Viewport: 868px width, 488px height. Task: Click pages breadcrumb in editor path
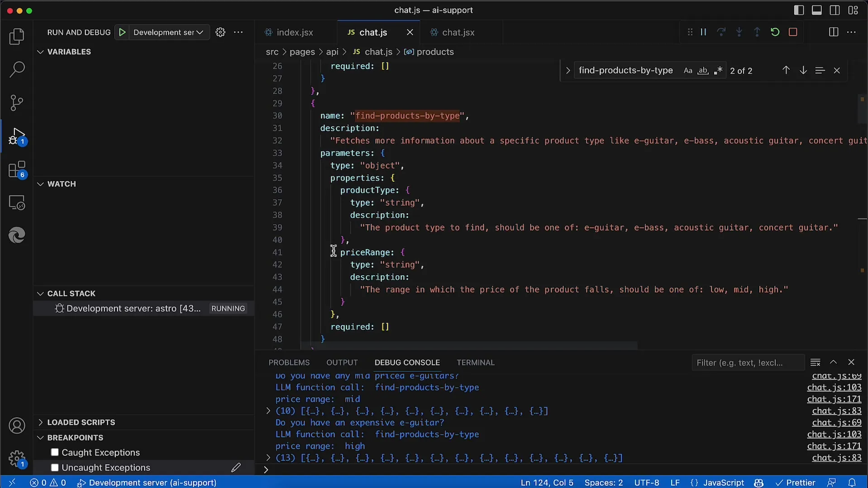[x=302, y=52]
